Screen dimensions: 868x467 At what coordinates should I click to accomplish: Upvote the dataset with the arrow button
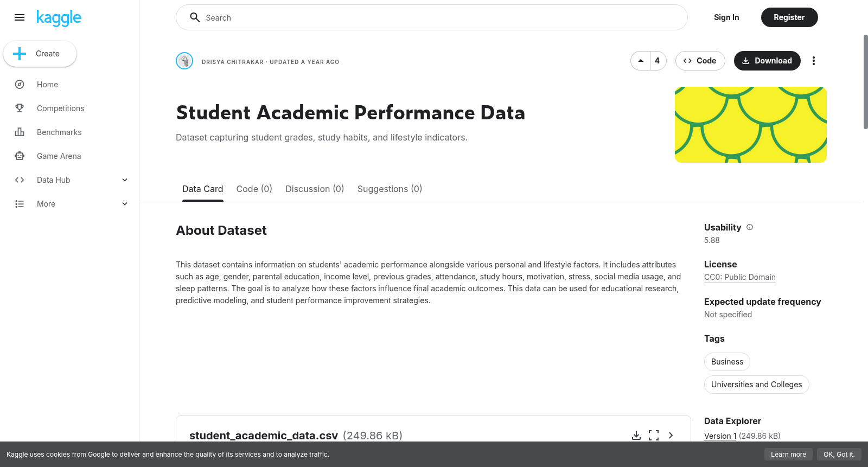click(641, 61)
